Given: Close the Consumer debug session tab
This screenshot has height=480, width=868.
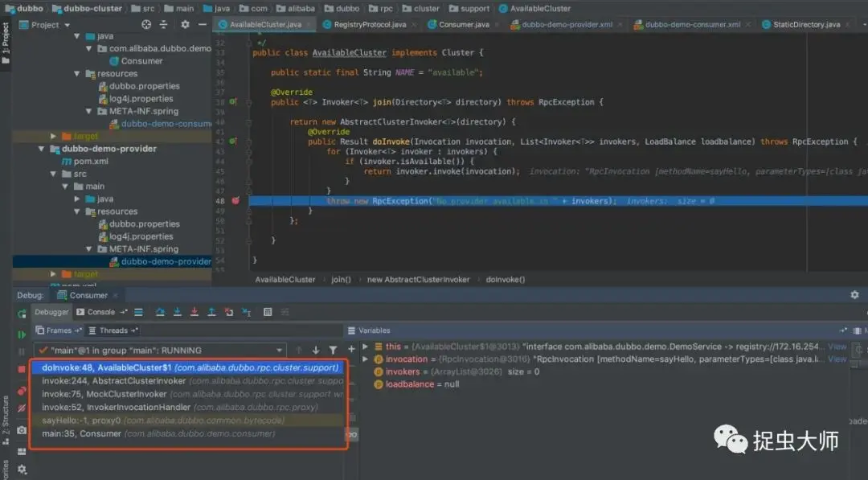Looking at the screenshot, I should tap(115, 296).
